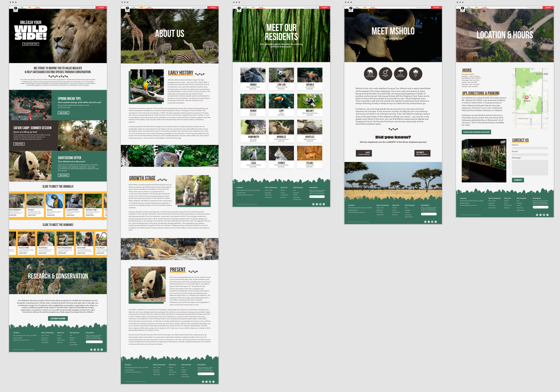Click Learn More under Research & Conservation

[58, 319]
